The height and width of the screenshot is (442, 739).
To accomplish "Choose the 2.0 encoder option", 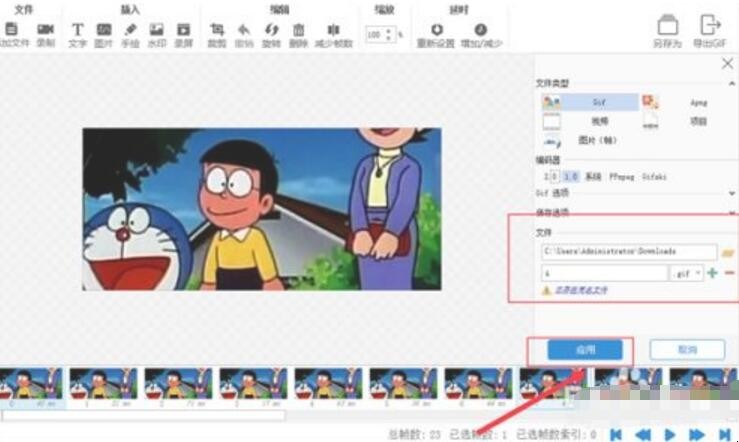I will click(551, 177).
